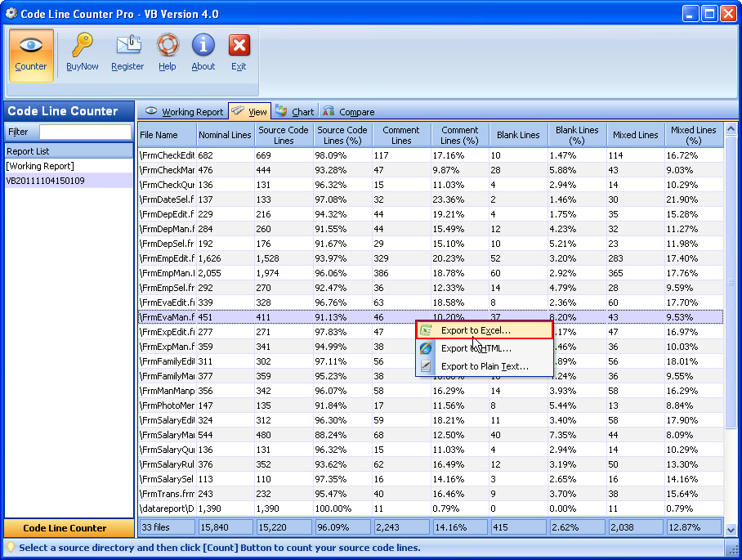Image resolution: width=742 pixels, height=560 pixels.
Task: Click the 2,038 total mixed lines cell
Action: click(636, 526)
